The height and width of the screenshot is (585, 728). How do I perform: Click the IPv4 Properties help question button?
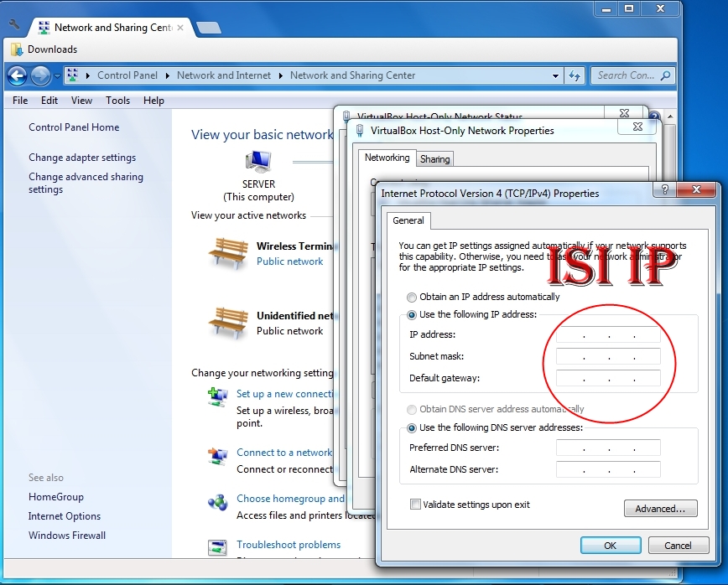pos(665,189)
